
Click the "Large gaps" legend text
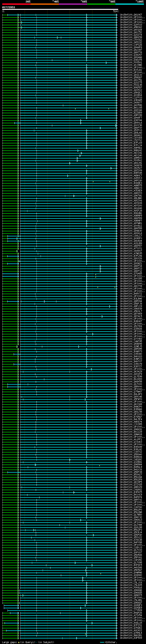[10, 642]
